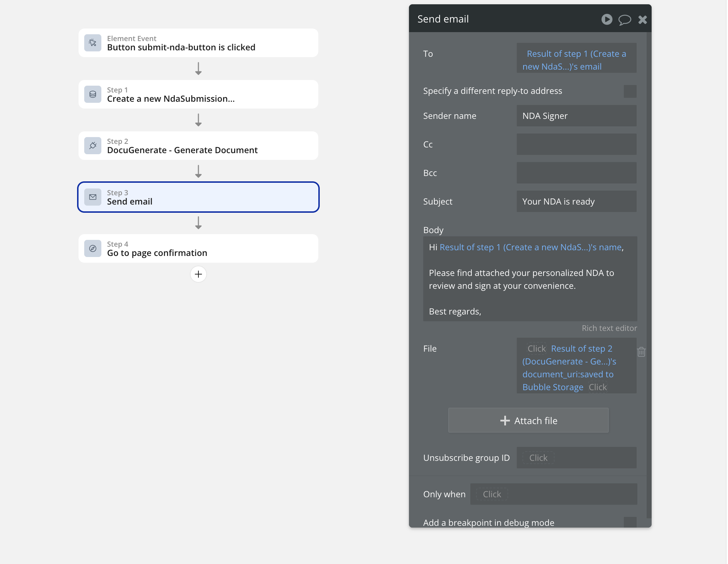Click the empty Cc field
This screenshot has height=564, width=728.
[576, 144]
